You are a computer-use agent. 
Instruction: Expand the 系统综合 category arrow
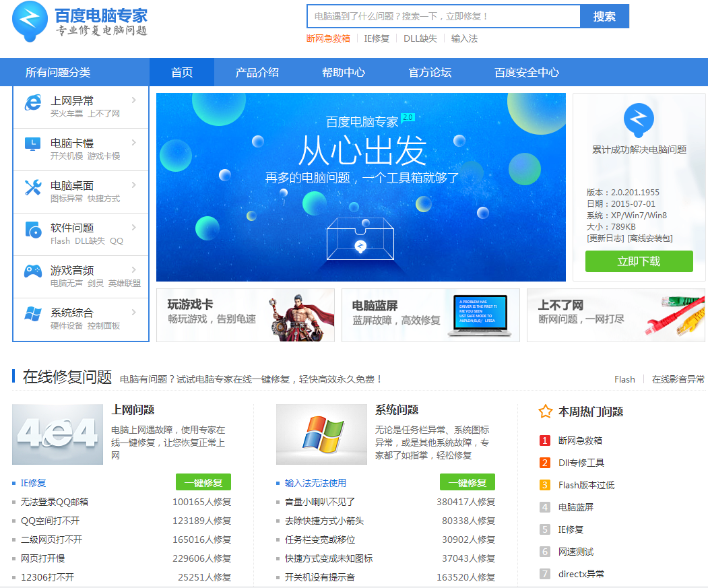point(133,312)
